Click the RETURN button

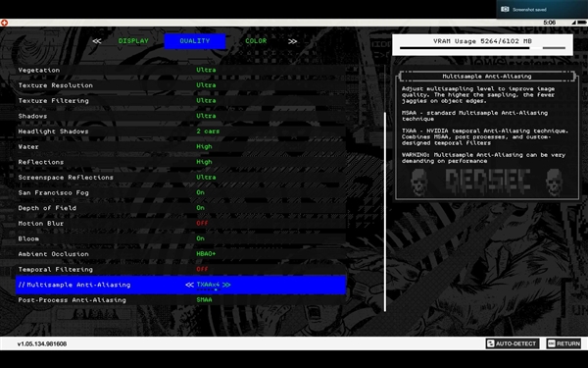pyautogui.click(x=563, y=343)
